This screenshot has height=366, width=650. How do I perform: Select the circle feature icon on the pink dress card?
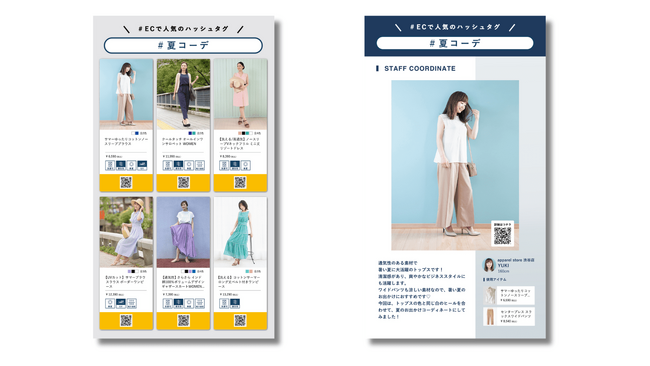(245, 165)
